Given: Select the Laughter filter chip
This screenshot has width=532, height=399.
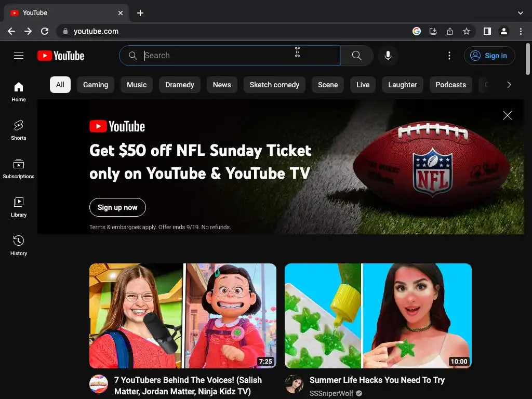Looking at the screenshot, I should click(403, 85).
